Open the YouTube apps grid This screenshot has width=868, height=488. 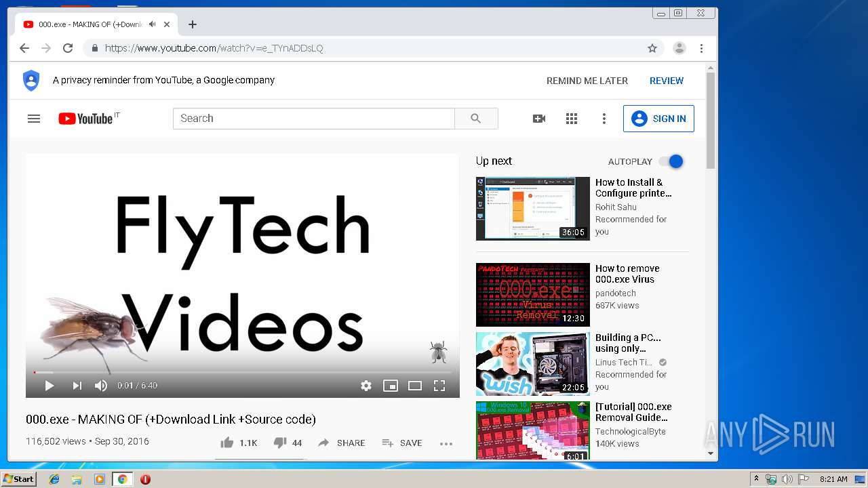point(572,119)
